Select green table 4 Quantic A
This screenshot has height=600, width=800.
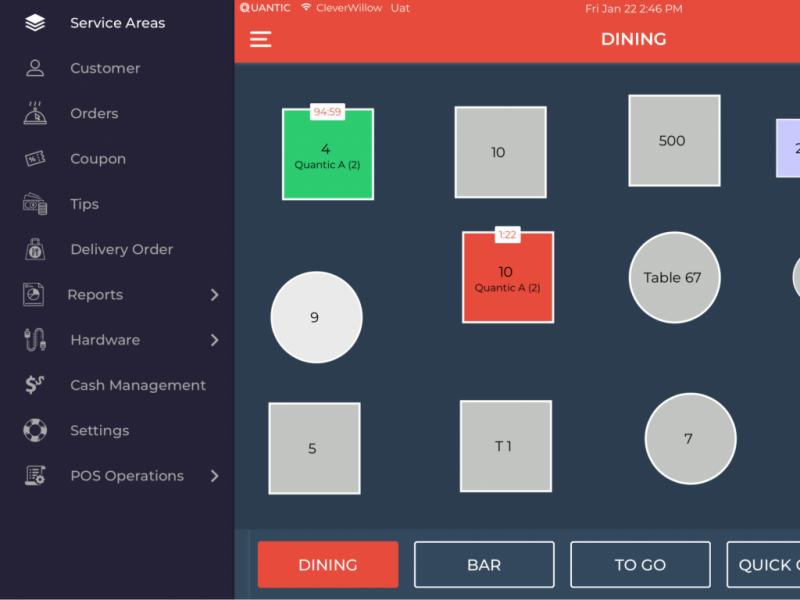(x=328, y=155)
